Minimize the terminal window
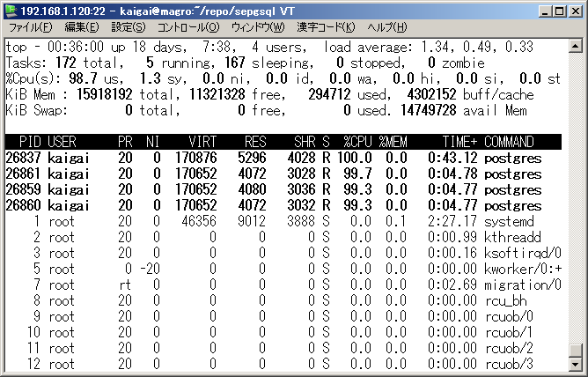 (541, 11)
